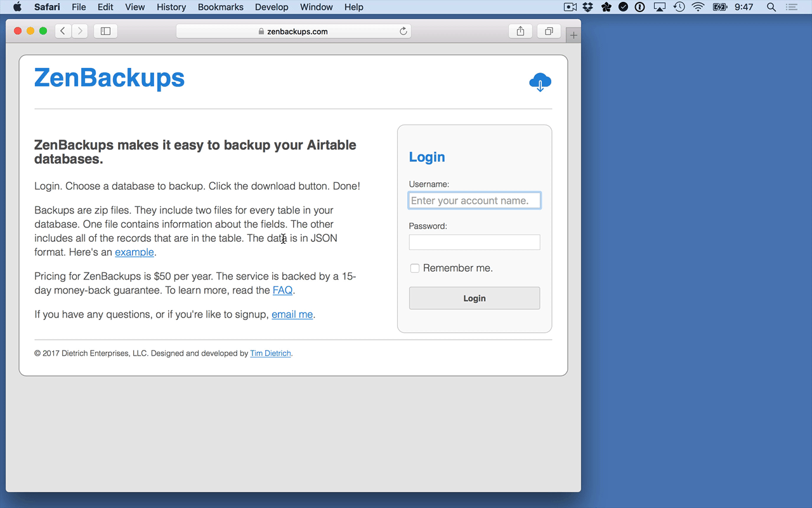The image size is (812, 508).
Task: Check the battery status icon
Action: pos(719,7)
